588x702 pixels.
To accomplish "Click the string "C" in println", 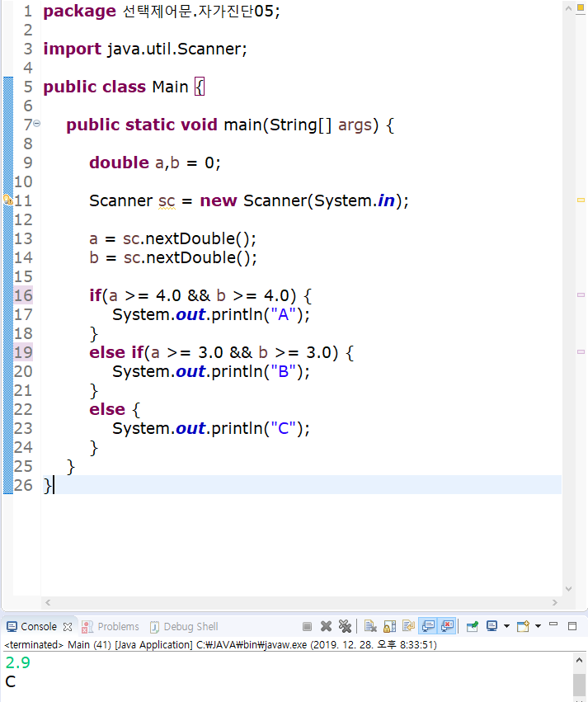I will point(284,428).
